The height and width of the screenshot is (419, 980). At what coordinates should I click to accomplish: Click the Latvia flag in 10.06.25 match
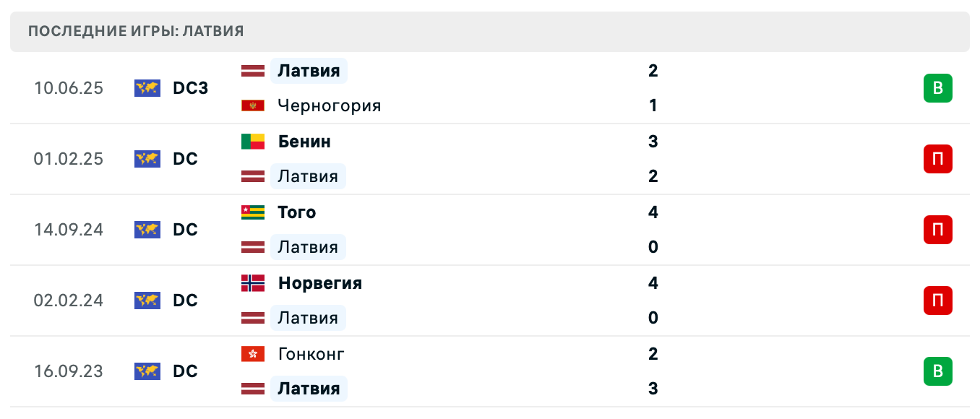(x=252, y=71)
